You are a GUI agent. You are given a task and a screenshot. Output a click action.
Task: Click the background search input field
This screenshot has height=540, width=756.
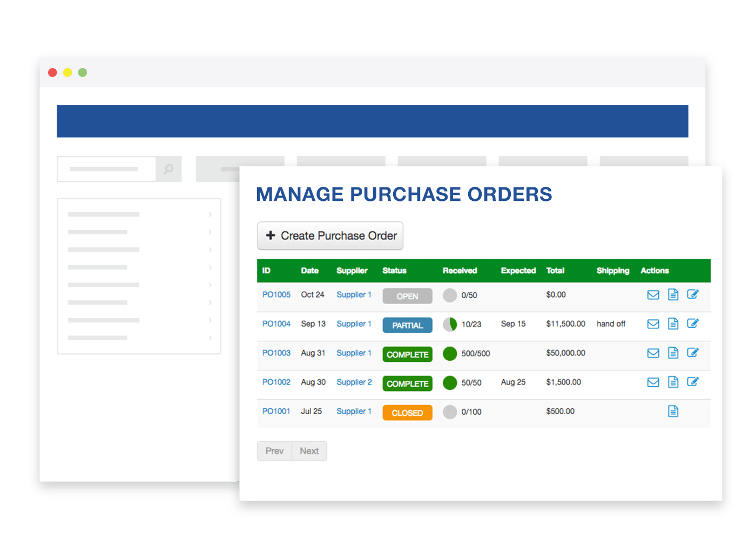(106, 169)
